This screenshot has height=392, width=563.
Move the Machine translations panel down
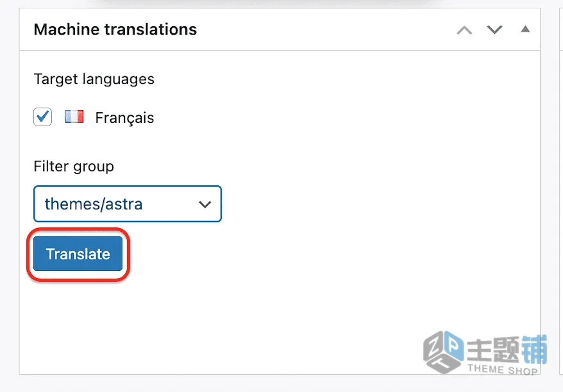[x=494, y=29]
